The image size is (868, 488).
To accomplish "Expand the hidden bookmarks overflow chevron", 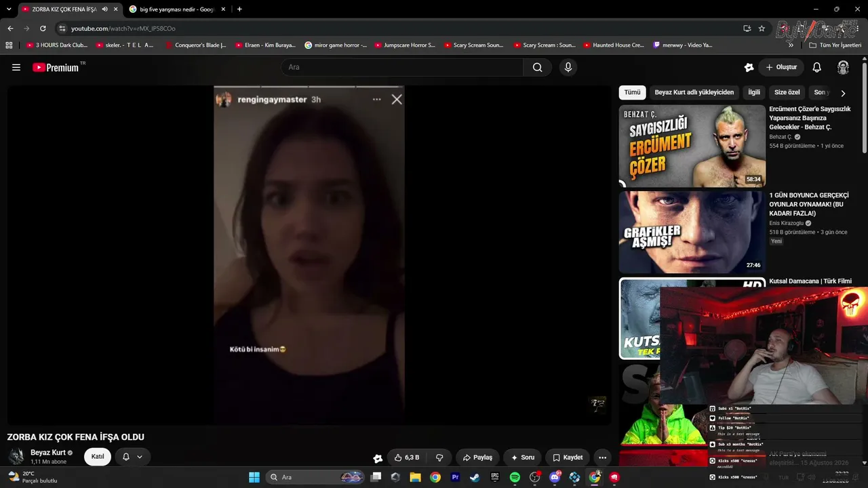I will click(x=791, y=45).
